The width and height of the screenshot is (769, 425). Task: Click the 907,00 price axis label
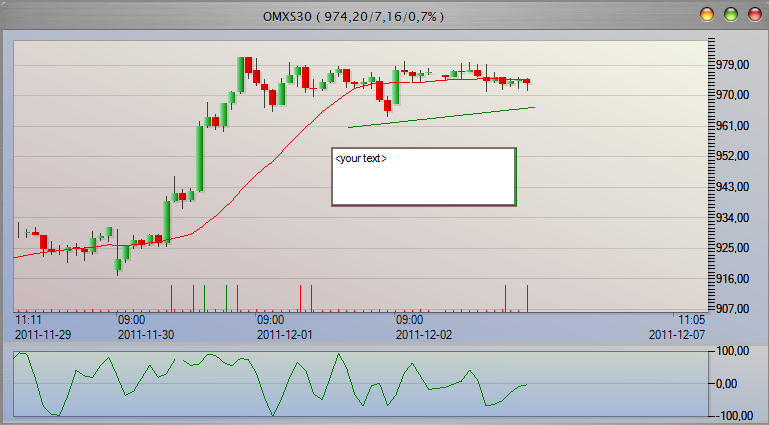coord(735,309)
